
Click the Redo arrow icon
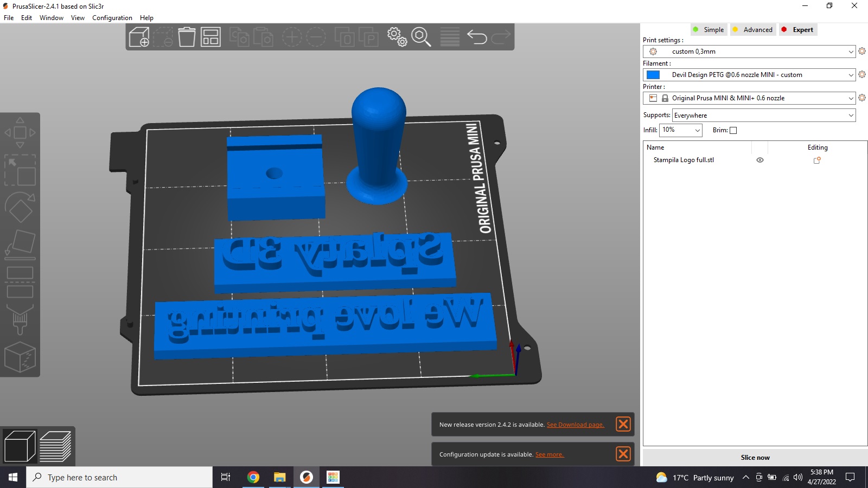pos(501,37)
